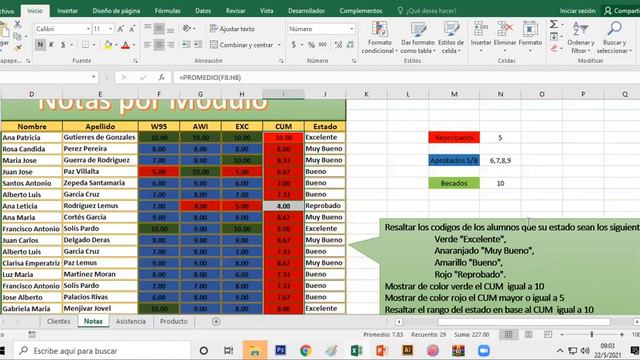Toggle Bold formatting (N)
The height and width of the screenshot is (360, 640).
(40, 44)
